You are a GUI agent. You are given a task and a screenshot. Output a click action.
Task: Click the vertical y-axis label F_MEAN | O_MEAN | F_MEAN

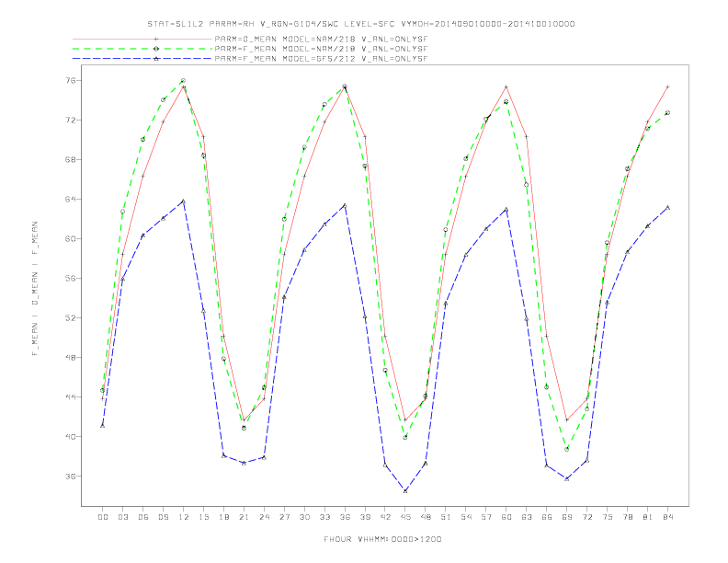(35, 289)
